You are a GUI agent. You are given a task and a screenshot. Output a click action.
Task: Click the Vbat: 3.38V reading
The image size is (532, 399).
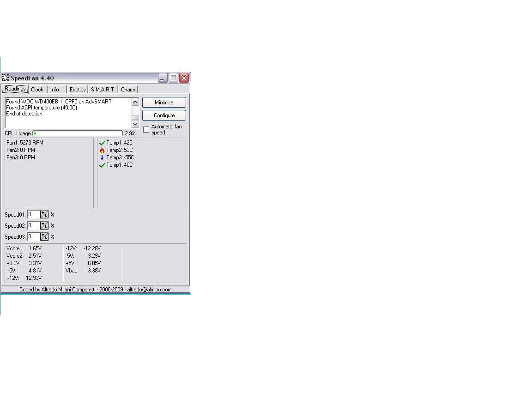[x=83, y=271]
